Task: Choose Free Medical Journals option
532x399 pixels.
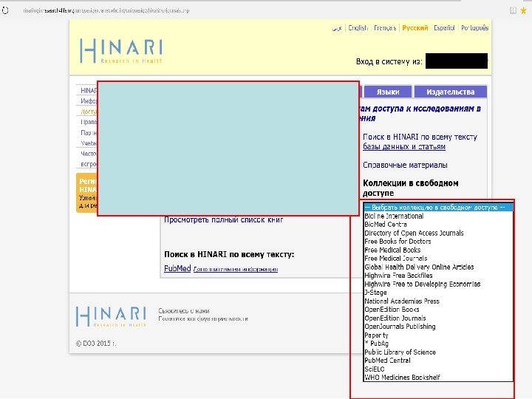Action: pyautogui.click(x=438, y=259)
